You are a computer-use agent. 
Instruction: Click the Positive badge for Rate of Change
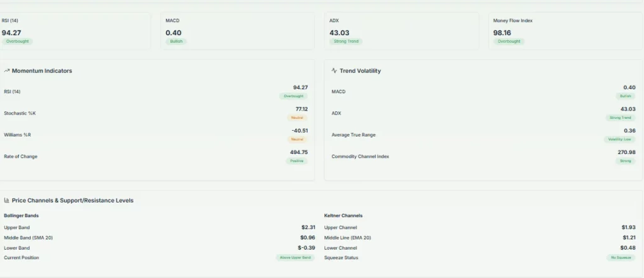click(x=297, y=161)
